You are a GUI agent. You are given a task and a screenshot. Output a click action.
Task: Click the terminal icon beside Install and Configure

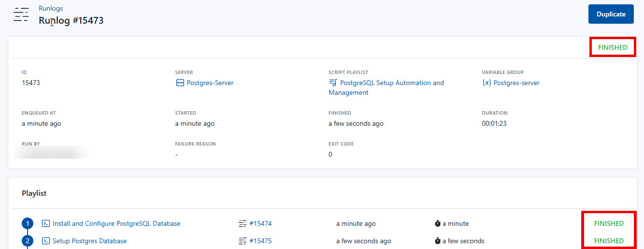tap(46, 223)
